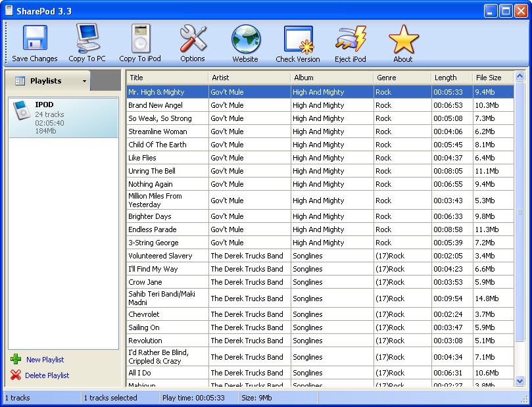Click the Save Changes floppy disk icon

tap(35, 38)
